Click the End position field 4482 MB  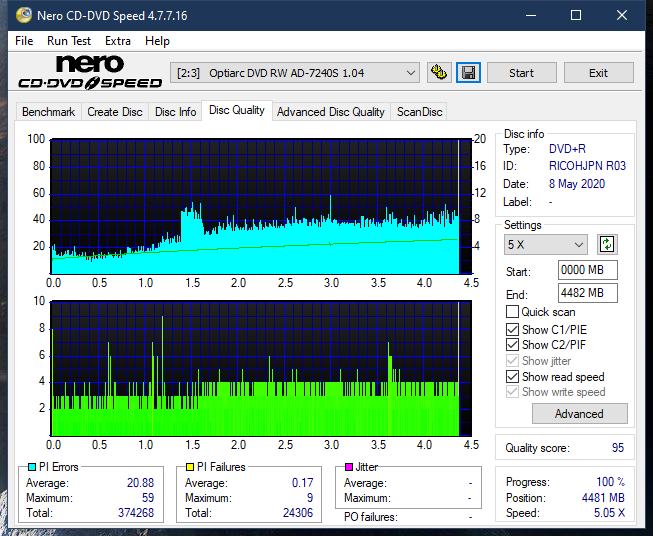tap(587, 293)
